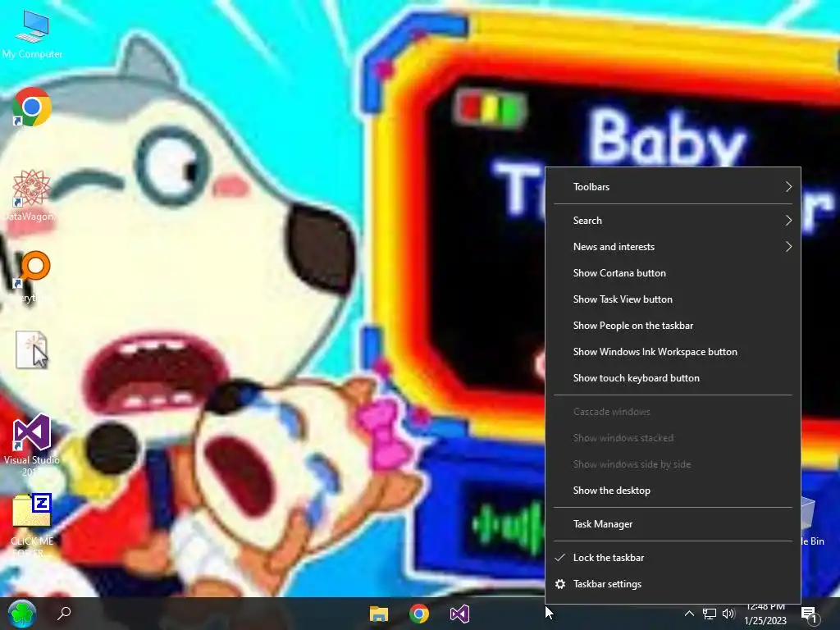Choose Show the desktop menu item
Screen dimensions: 840x630
point(673,491)
